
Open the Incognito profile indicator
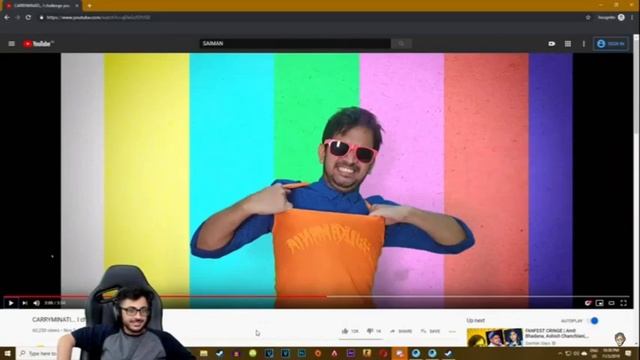(x=611, y=18)
